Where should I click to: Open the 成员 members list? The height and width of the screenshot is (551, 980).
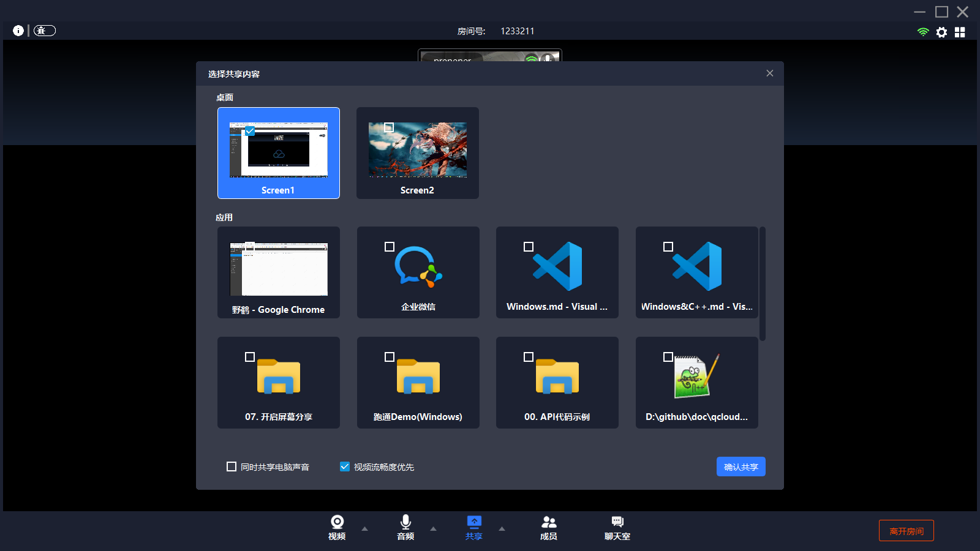pos(549,522)
